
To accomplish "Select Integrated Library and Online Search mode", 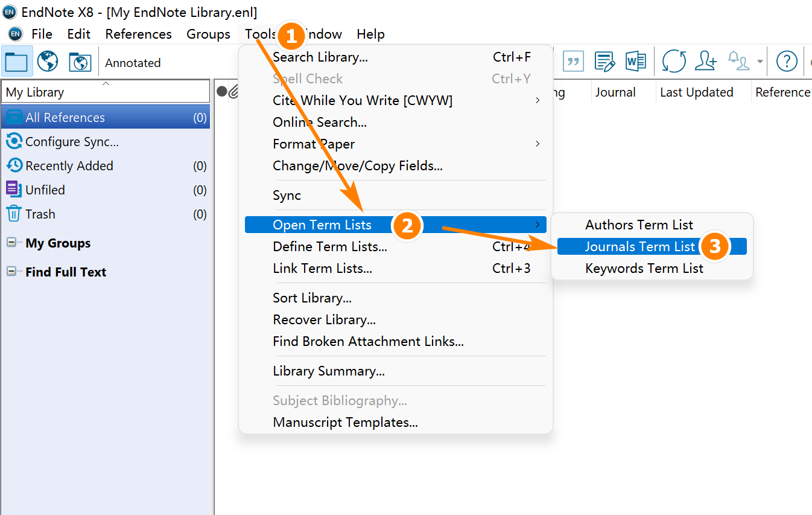I will (x=80, y=62).
